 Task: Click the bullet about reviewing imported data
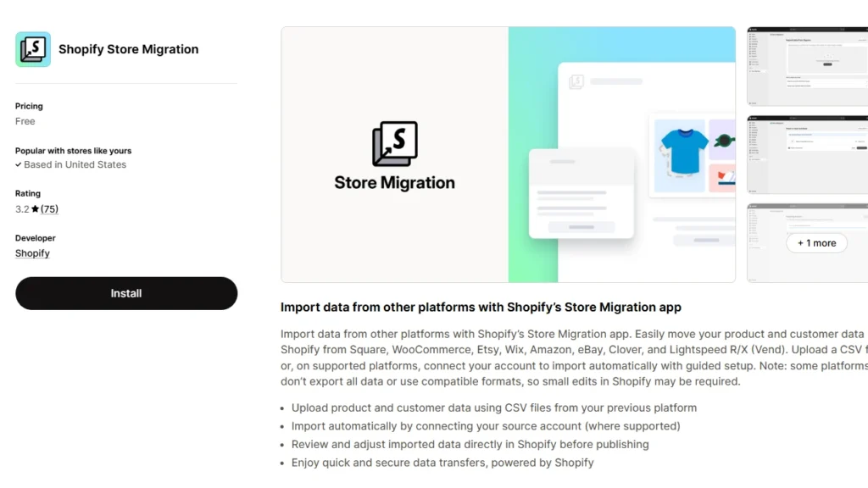click(470, 444)
